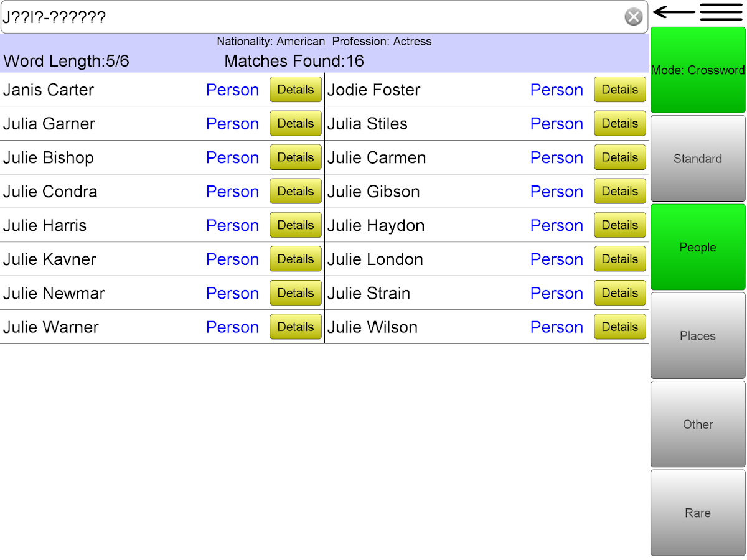The image size is (747, 560).
Task: Select the Julie Harris result
Action: (x=45, y=225)
